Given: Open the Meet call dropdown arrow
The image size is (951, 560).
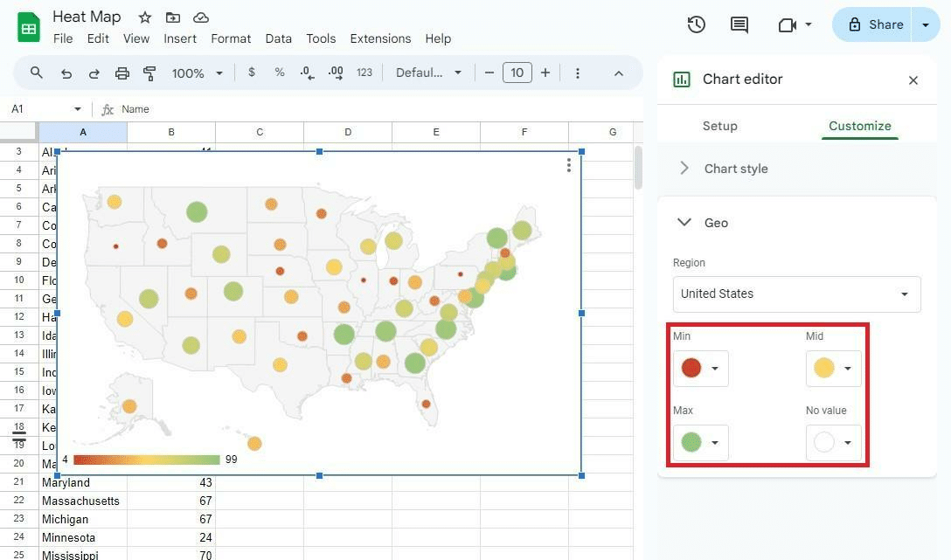Looking at the screenshot, I should click(x=809, y=24).
